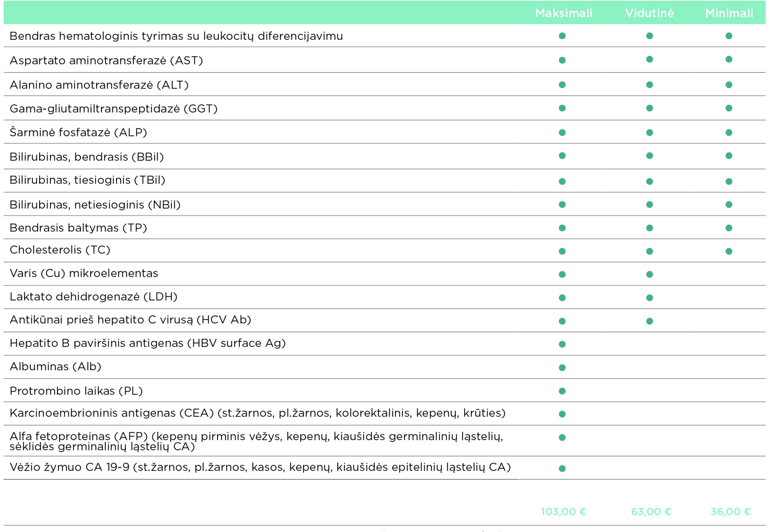The image size is (769, 532).
Task: Click Varis (Cu) mikroelementas label
Action: pos(84,273)
